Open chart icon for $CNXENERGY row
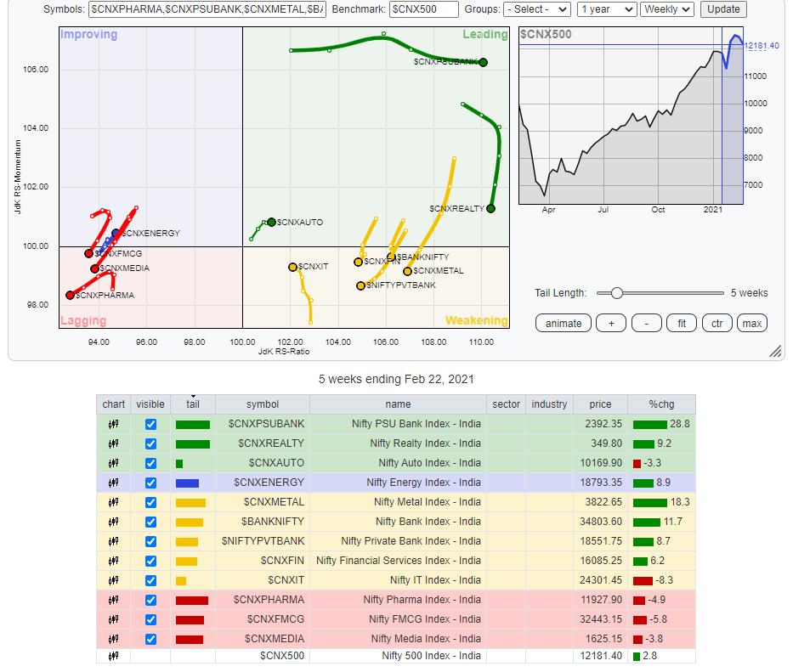 (113, 483)
